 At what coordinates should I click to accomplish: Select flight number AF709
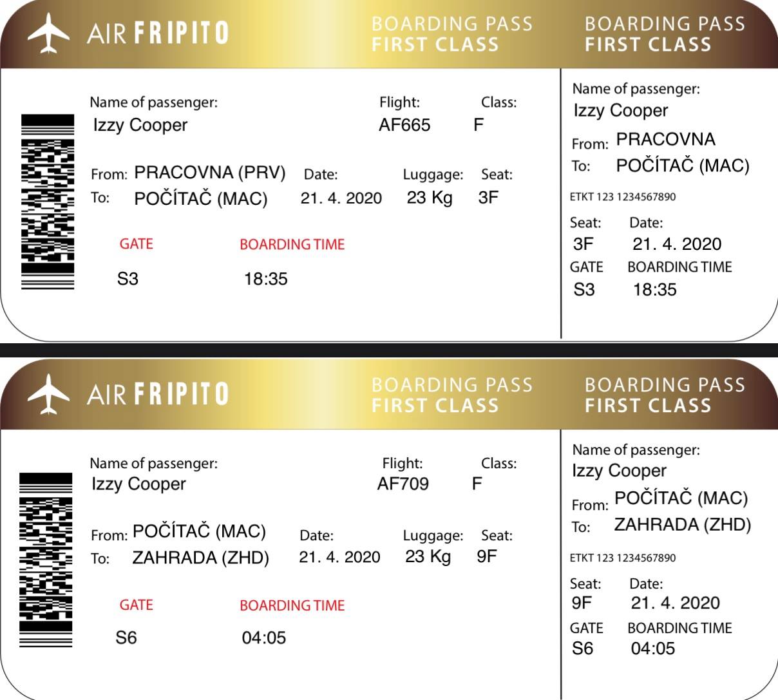tap(403, 484)
